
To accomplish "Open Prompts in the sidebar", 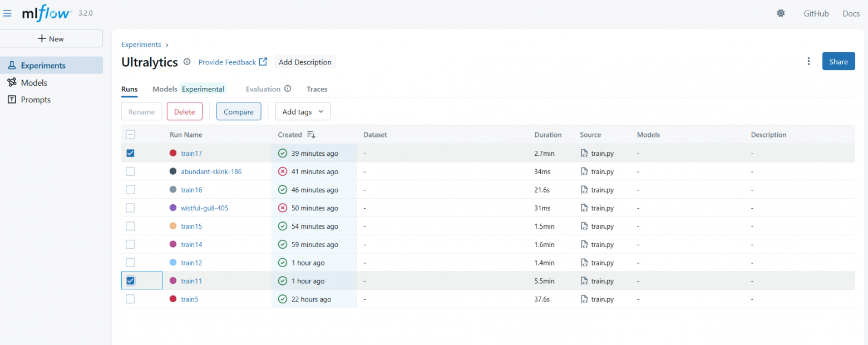I will tap(36, 100).
